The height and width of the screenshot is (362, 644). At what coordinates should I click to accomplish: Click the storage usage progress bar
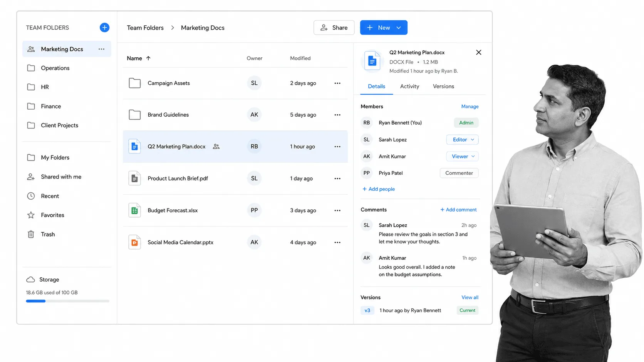point(67,301)
